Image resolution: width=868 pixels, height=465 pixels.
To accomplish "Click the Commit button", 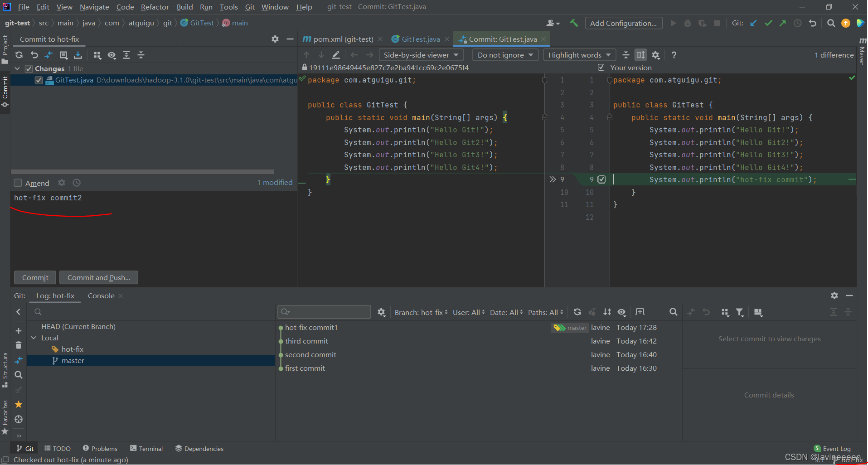I will [35, 277].
